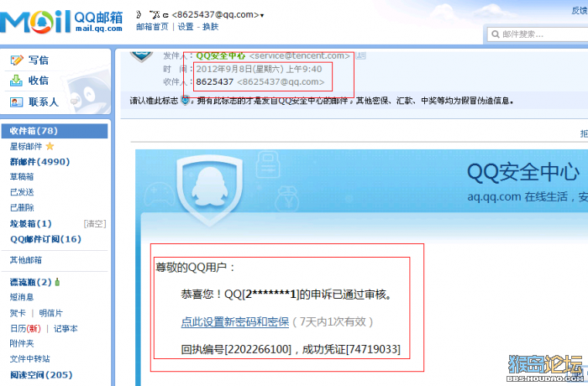Open 设置 settings link

[186, 27]
